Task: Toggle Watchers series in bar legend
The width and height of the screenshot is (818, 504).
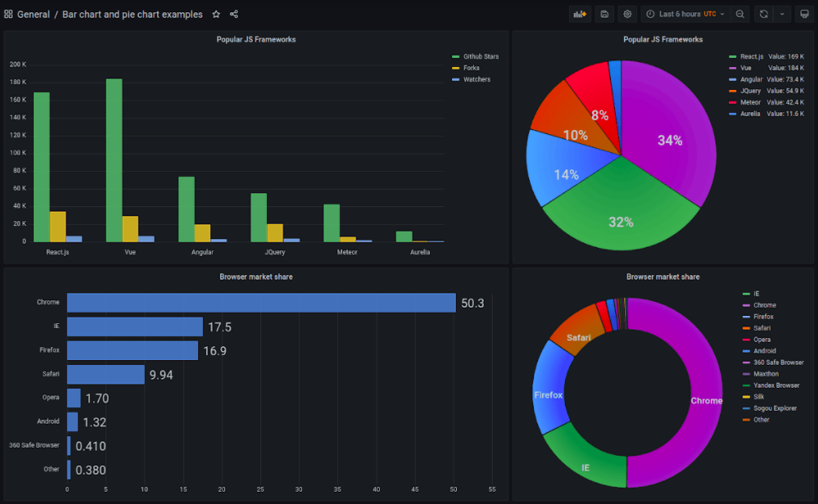Action: click(477, 79)
